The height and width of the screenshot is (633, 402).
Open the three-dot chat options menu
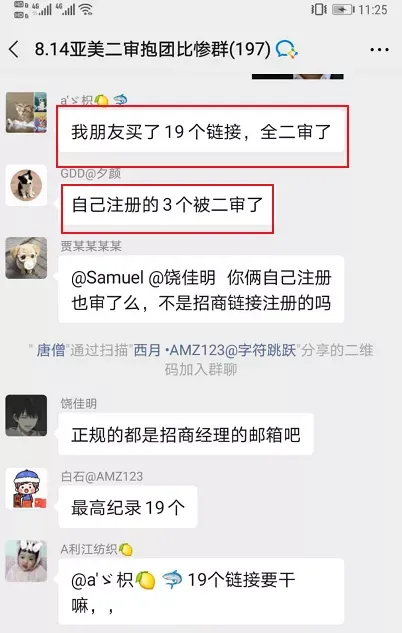coord(379,50)
